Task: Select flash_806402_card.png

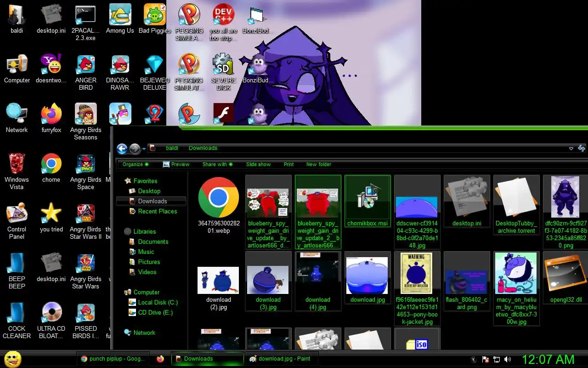Action: tap(467, 282)
